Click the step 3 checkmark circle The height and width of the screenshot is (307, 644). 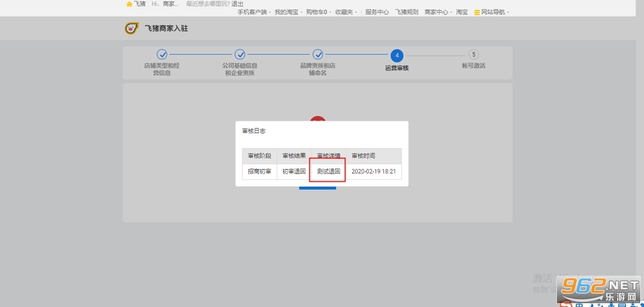[x=318, y=55]
